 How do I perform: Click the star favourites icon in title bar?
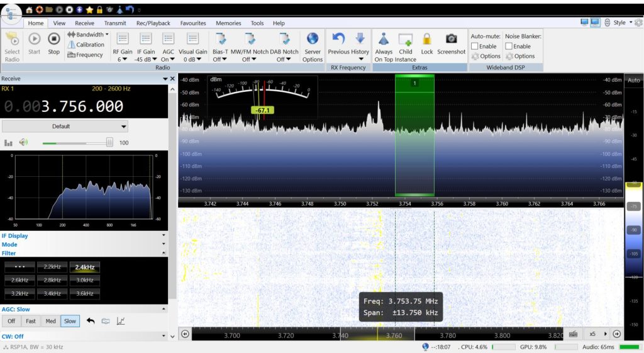89,9
